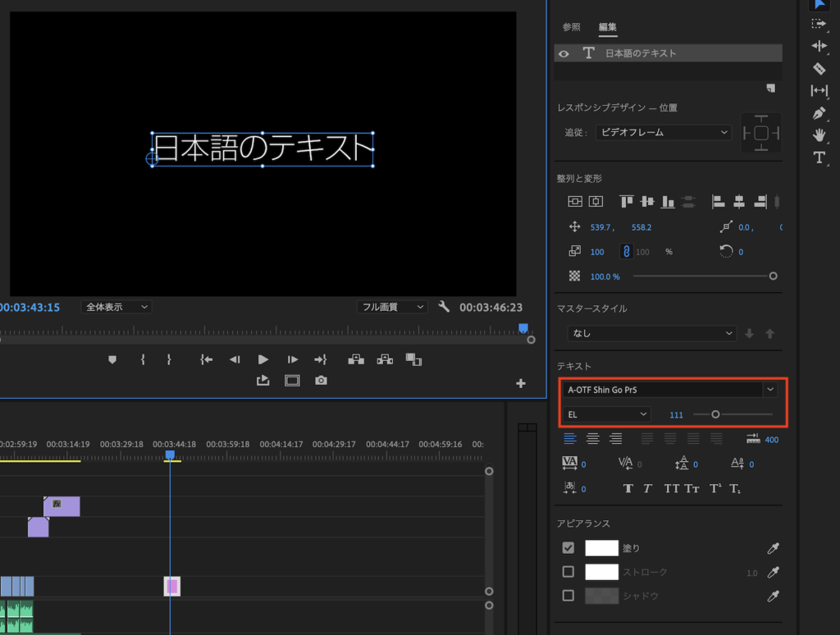The image size is (840, 635).
Task: Click the white 塗り fill color swatch
Action: click(x=601, y=548)
